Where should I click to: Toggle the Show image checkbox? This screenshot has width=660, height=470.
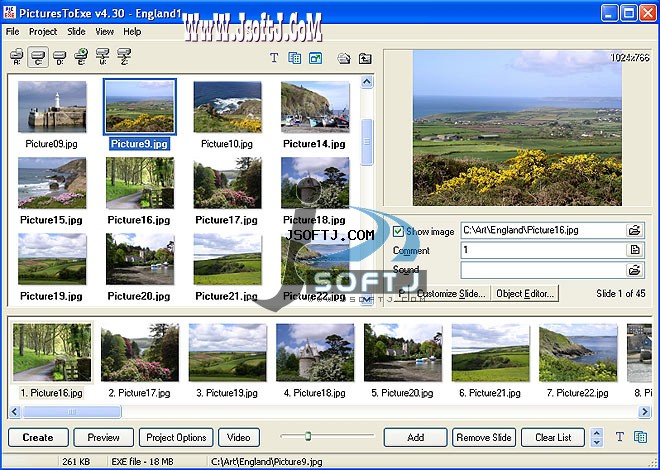coord(398,231)
